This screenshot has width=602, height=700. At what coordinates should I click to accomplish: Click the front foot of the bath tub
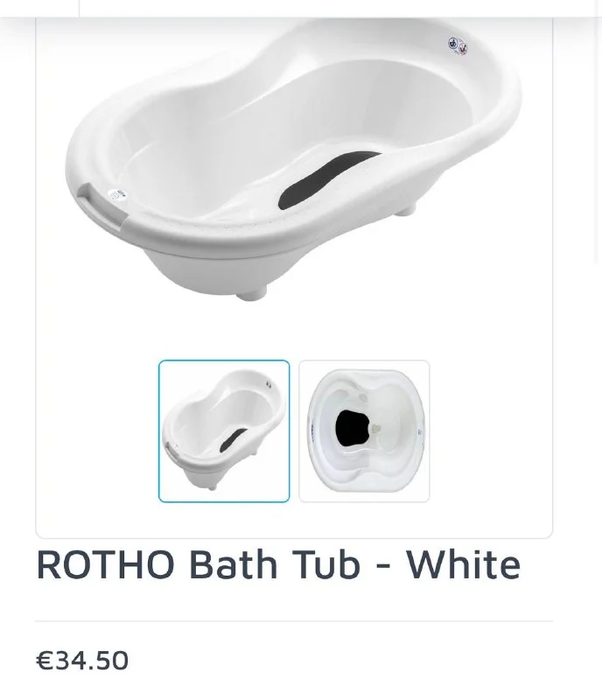(x=251, y=292)
